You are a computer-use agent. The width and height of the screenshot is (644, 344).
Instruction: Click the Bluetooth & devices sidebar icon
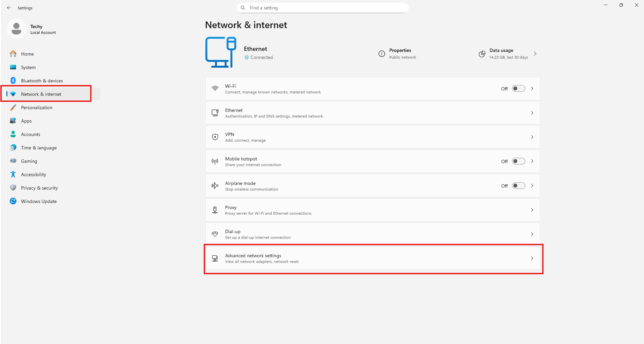click(13, 80)
